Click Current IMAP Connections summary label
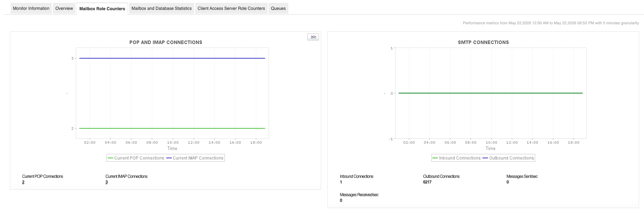 click(126, 176)
